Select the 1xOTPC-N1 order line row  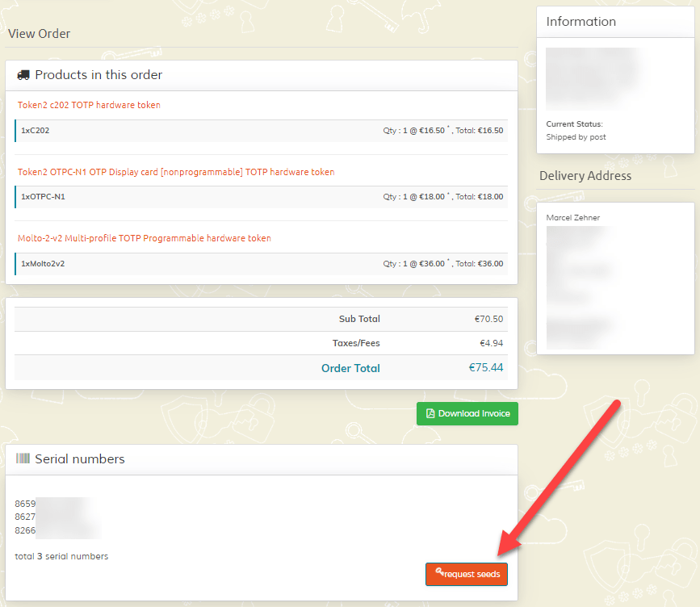tap(261, 196)
